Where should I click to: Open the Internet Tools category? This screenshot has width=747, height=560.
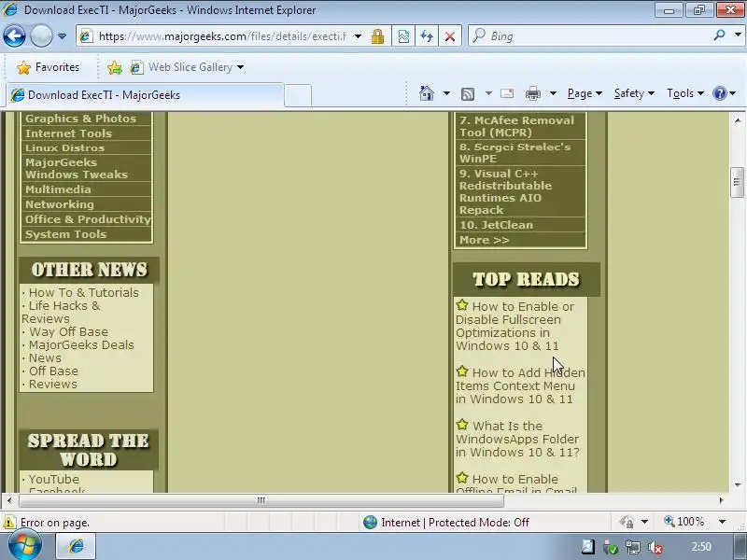point(68,133)
